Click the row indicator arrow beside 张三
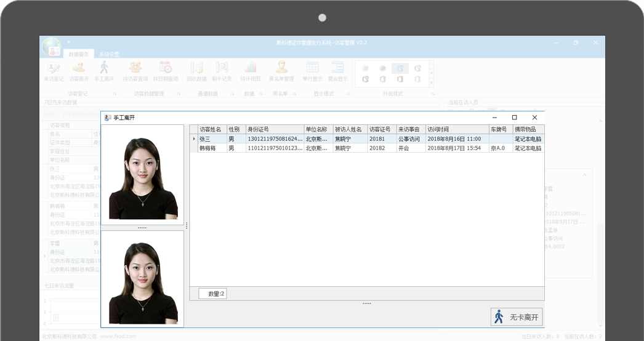 (194, 139)
